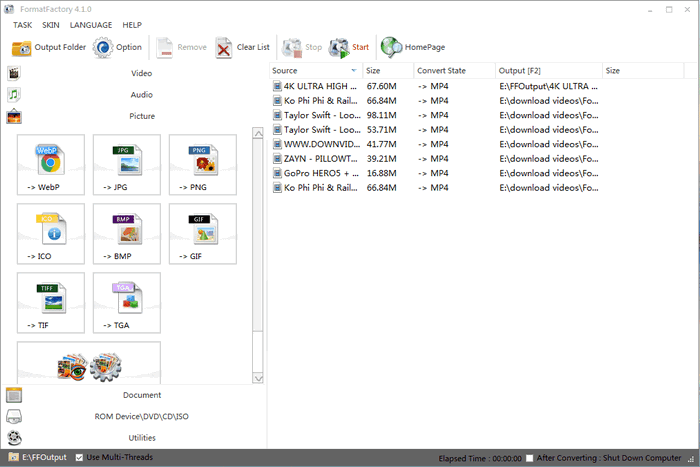Select the ZAYN - PILLOWT... task row

coord(435,159)
